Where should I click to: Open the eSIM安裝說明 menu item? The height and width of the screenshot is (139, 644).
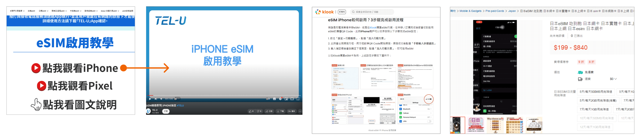coord(128,11)
